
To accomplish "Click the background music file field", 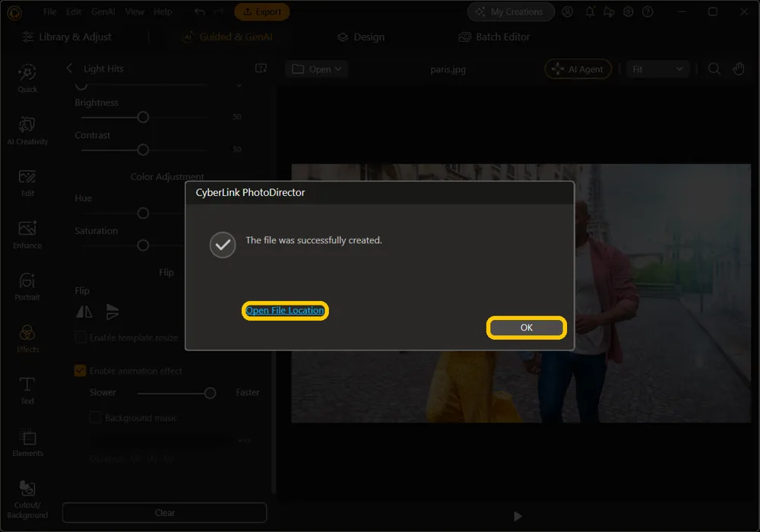I will click(x=161, y=441).
